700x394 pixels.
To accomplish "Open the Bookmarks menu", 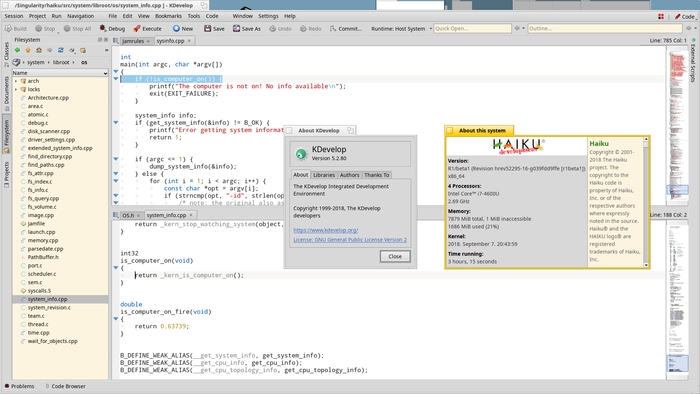I will (x=168, y=16).
